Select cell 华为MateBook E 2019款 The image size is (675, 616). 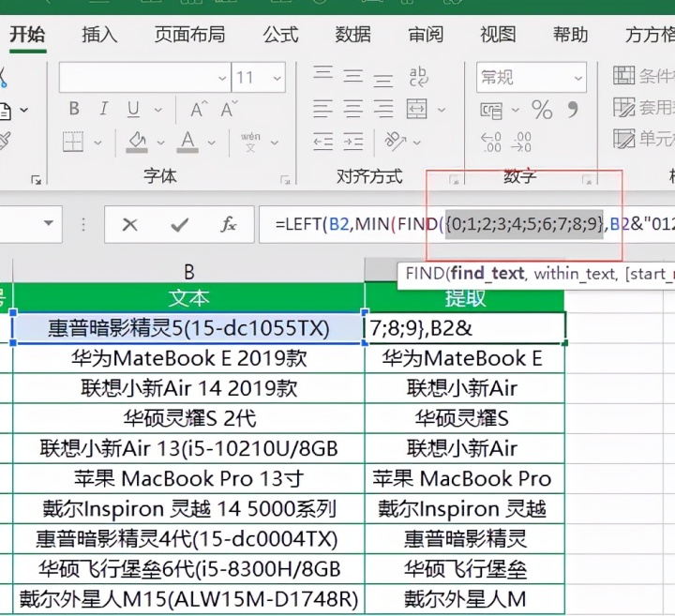pyautogui.click(x=188, y=358)
